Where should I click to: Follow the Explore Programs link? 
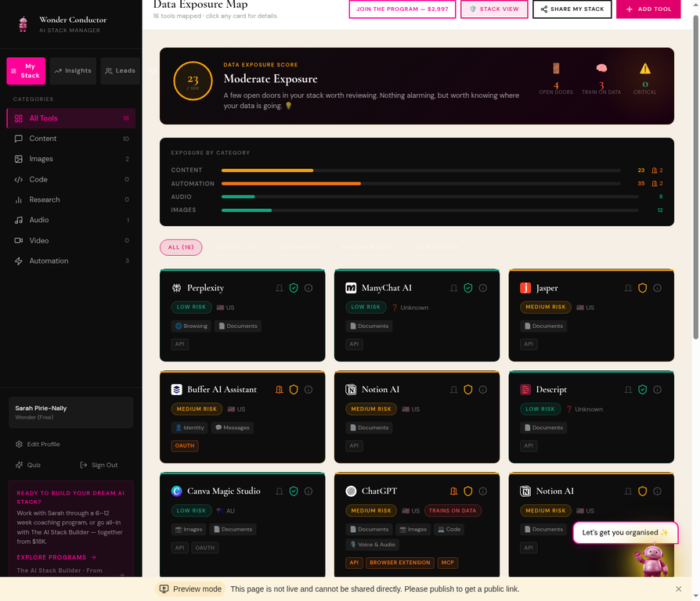(56, 557)
